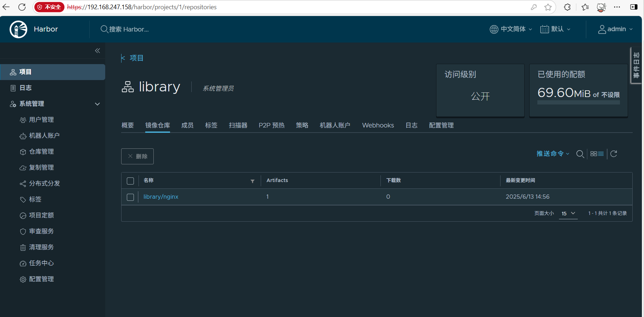Click the browser address bar URL

142,7
